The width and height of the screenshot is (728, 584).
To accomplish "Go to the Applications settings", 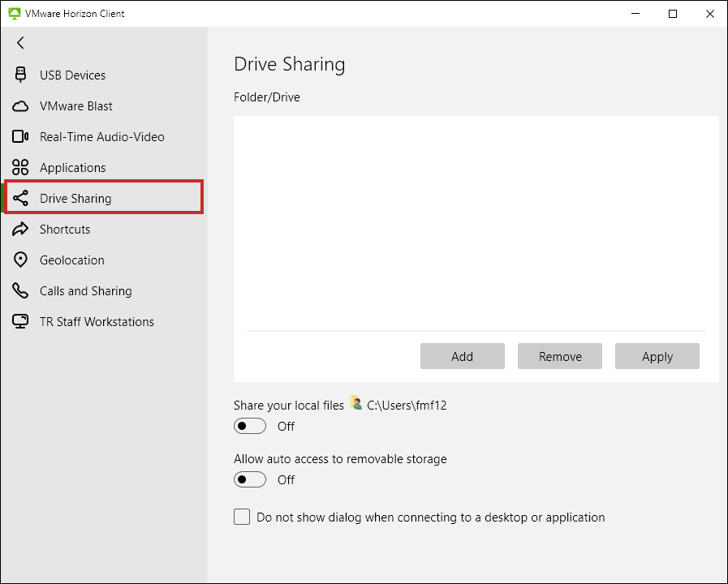I will click(104, 168).
